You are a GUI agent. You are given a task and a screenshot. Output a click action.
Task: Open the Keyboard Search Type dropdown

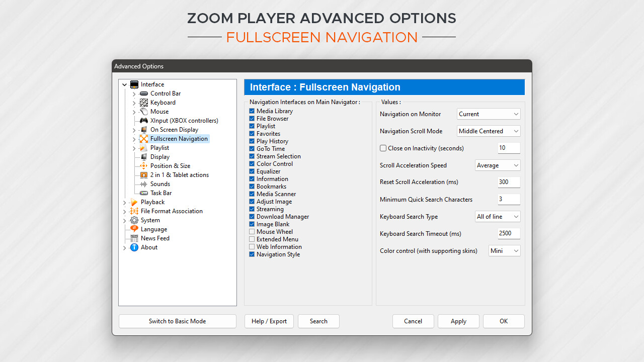coord(498,217)
